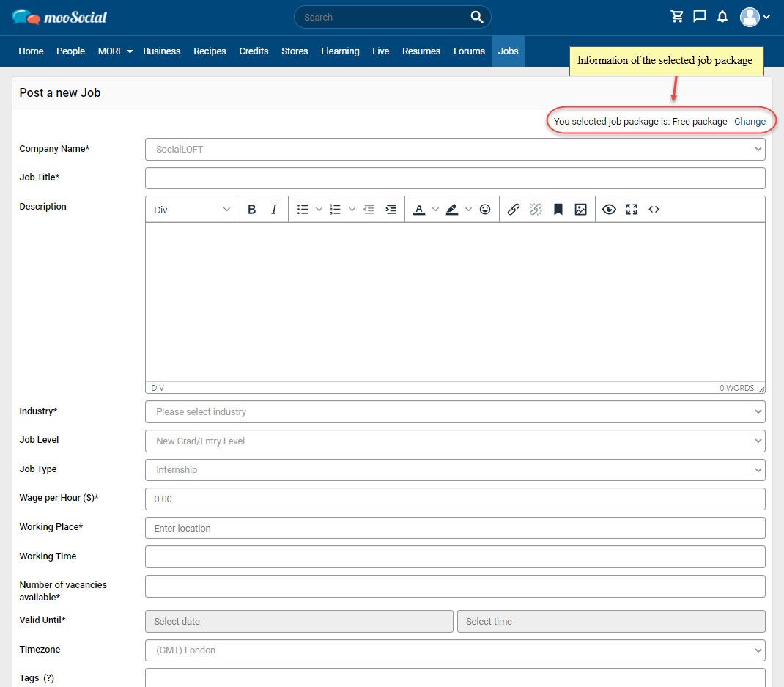Open the Select date picker
The image size is (784, 687).
pos(299,622)
